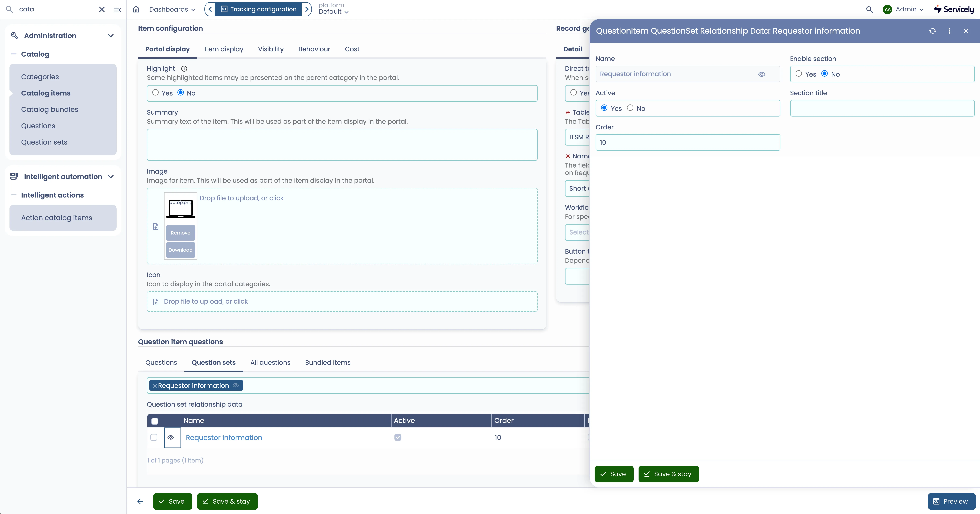Switch to the Visibility tab
This screenshot has height=514, width=980.
(x=271, y=49)
